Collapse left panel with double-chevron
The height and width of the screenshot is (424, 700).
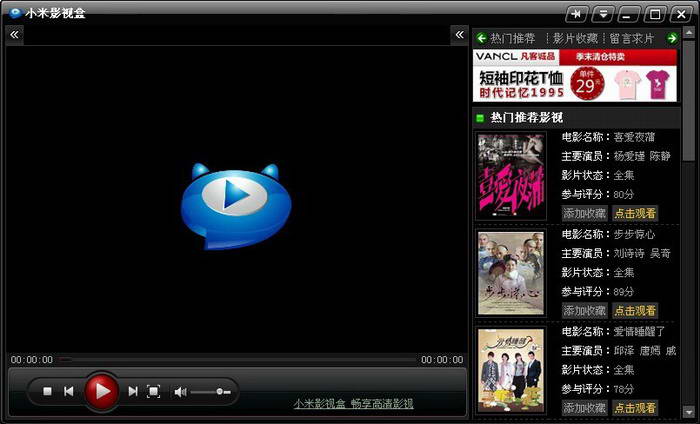(15, 34)
